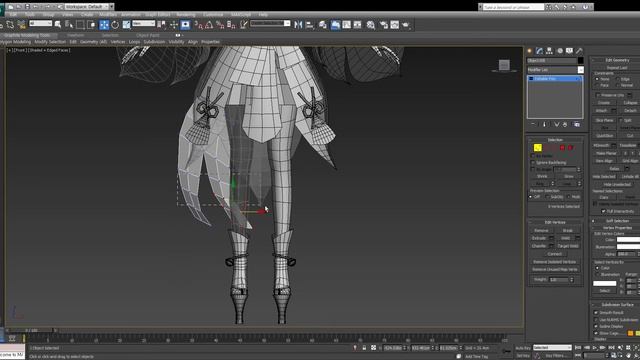
Task: Click Configure Modifier Sets icon
Action: pyautogui.click(x=576, y=124)
